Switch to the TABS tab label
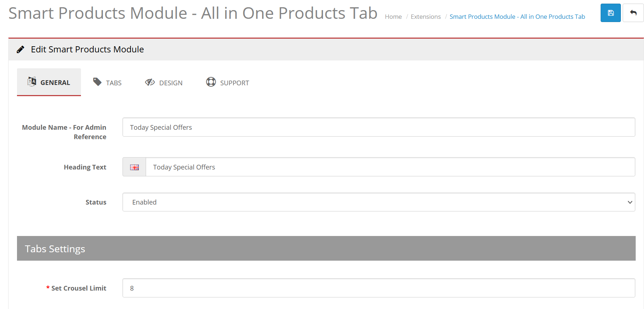644x309 pixels. tap(113, 83)
